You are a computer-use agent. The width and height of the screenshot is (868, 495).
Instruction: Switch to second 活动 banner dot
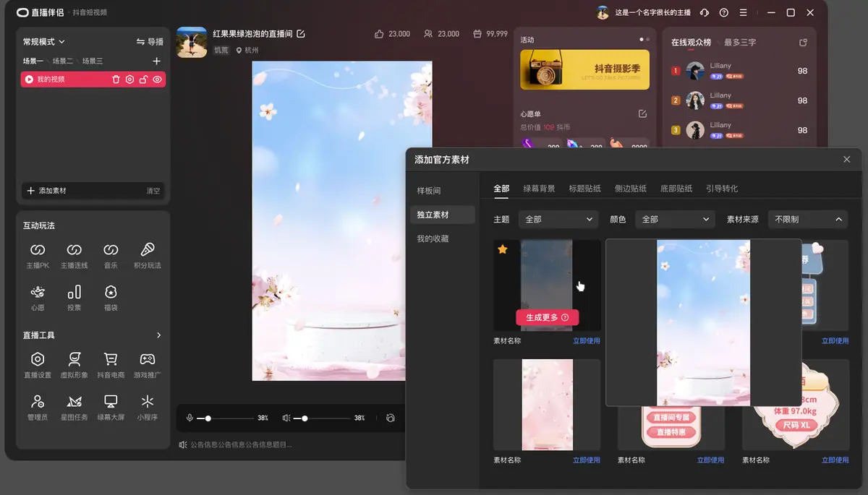(x=647, y=39)
